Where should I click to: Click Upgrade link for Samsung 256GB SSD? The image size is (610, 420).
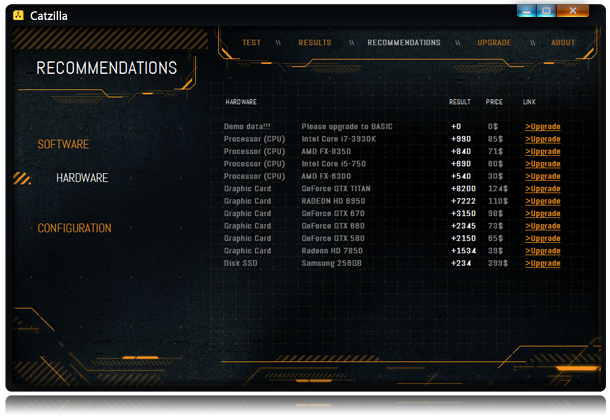click(x=543, y=263)
